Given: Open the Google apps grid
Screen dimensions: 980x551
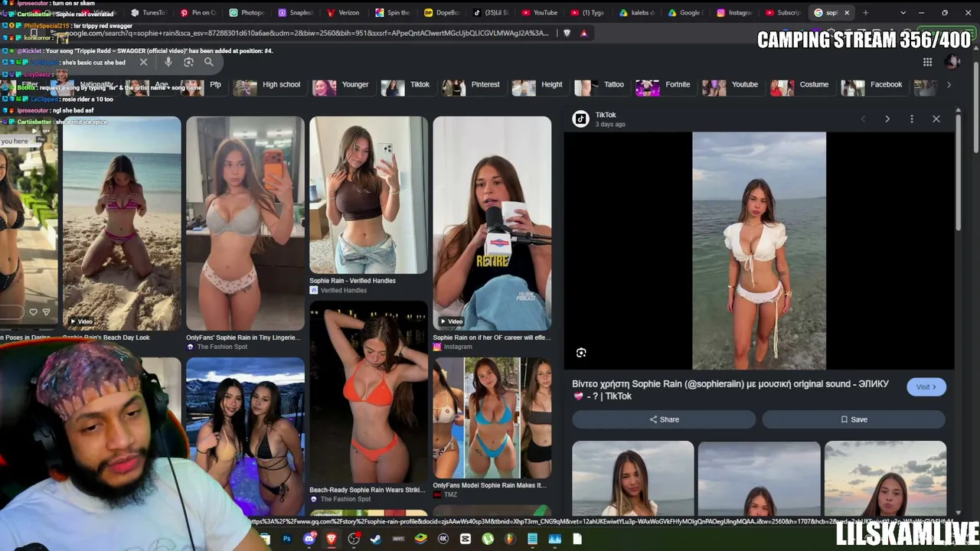Looking at the screenshot, I should tap(927, 62).
